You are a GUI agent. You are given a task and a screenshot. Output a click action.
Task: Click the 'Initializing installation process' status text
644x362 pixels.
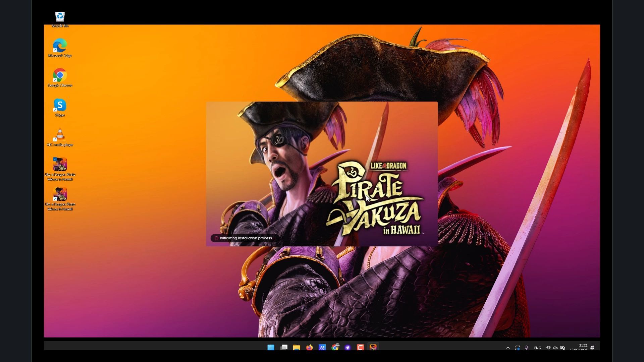click(x=246, y=238)
